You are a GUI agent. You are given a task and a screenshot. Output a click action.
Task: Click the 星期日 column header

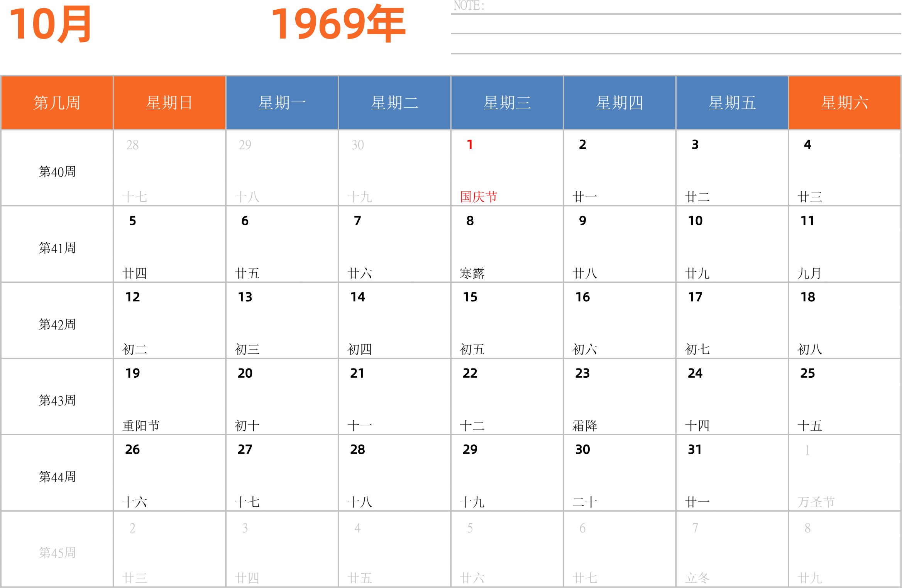coord(169,103)
